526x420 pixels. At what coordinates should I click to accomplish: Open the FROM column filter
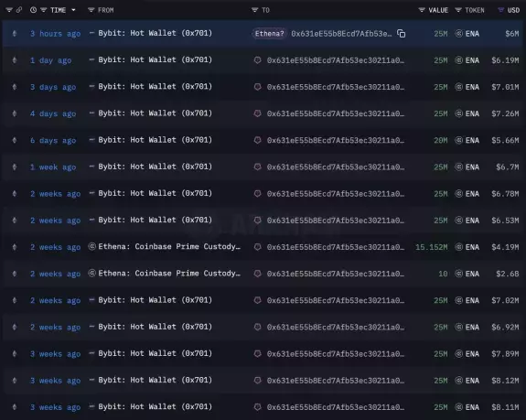pos(91,10)
